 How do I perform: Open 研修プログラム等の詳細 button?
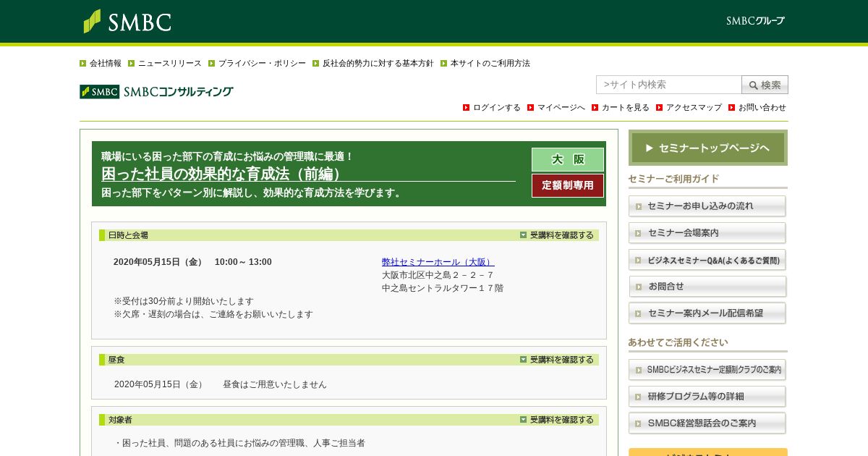(x=707, y=397)
